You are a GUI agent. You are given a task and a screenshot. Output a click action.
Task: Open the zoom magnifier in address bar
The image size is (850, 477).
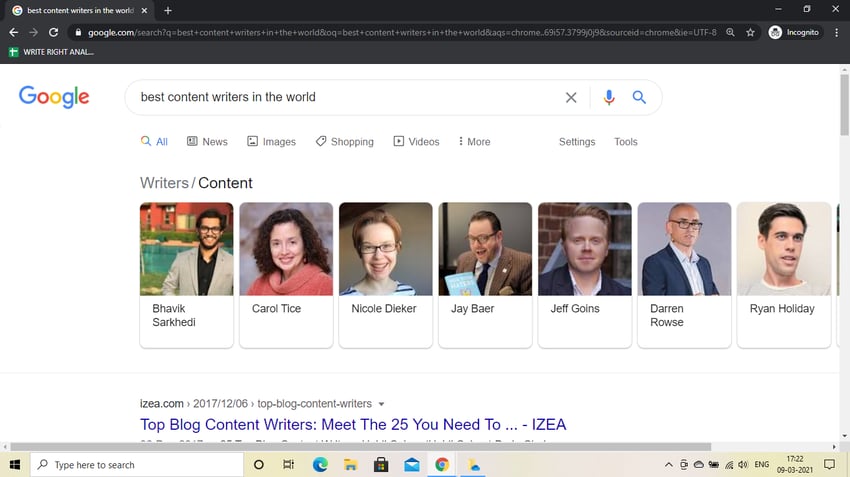730,33
